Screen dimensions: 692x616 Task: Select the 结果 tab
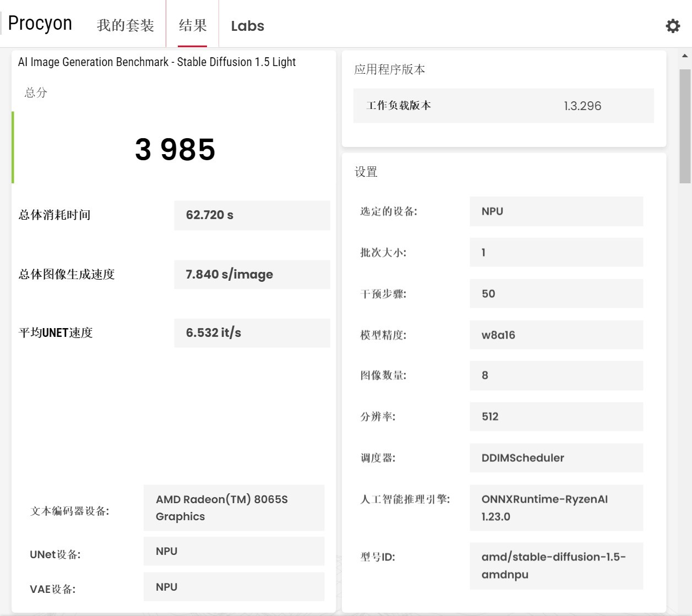193,25
